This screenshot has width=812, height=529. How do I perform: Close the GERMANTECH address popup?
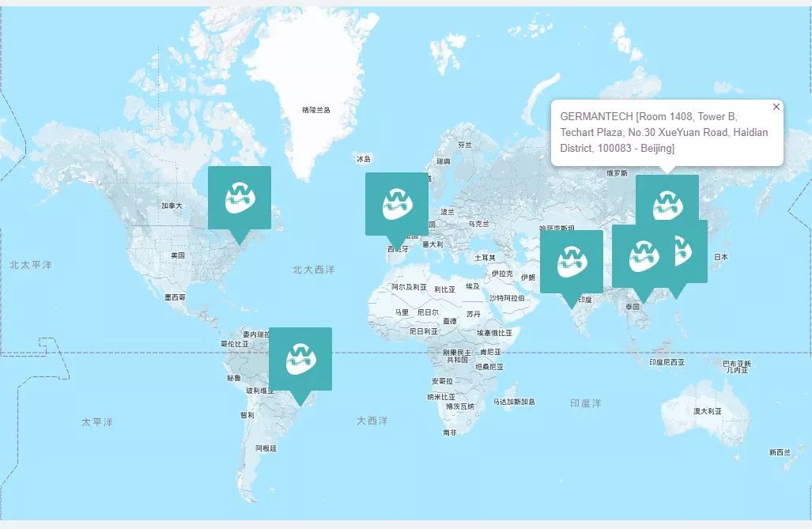(x=776, y=107)
